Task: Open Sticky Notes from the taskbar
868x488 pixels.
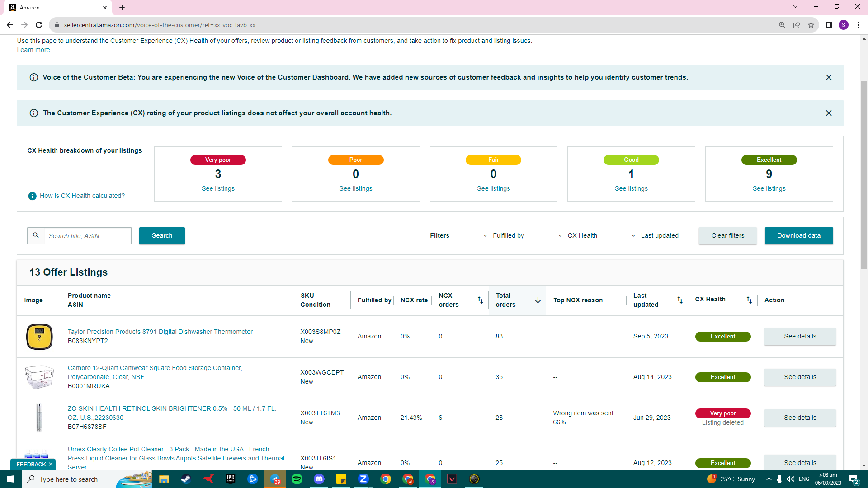Action: click(x=341, y=479)
